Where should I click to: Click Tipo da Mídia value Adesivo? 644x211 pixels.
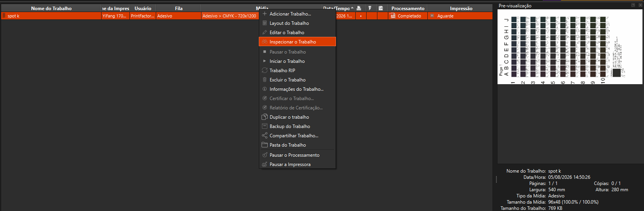tap(556, 196)
